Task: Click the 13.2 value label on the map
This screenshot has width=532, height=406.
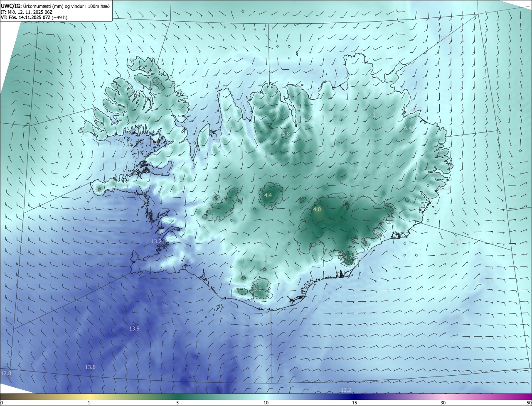Action: 156,241
